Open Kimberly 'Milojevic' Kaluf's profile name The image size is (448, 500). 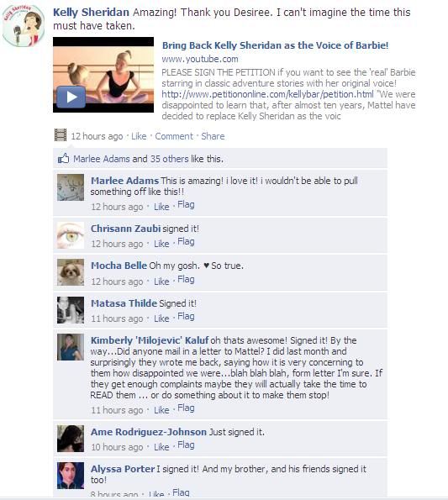pos(150,340)
